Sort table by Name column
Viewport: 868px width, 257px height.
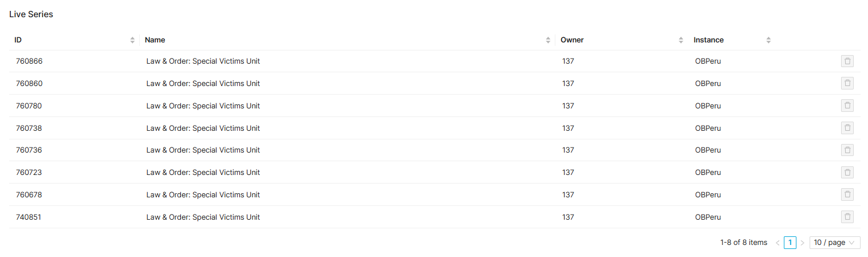coord(548,40)
